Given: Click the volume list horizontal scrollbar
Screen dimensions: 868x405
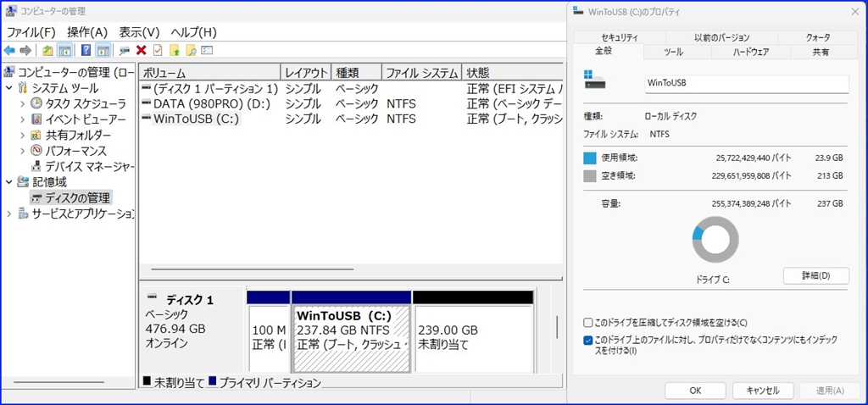Looking at the screenshot, I should coord(252,269).
